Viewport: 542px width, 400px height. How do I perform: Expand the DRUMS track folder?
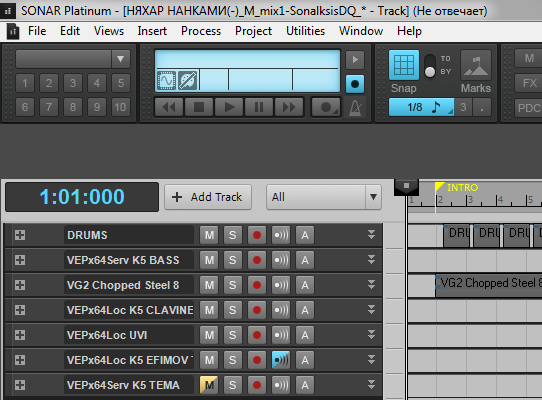point(20,235)
